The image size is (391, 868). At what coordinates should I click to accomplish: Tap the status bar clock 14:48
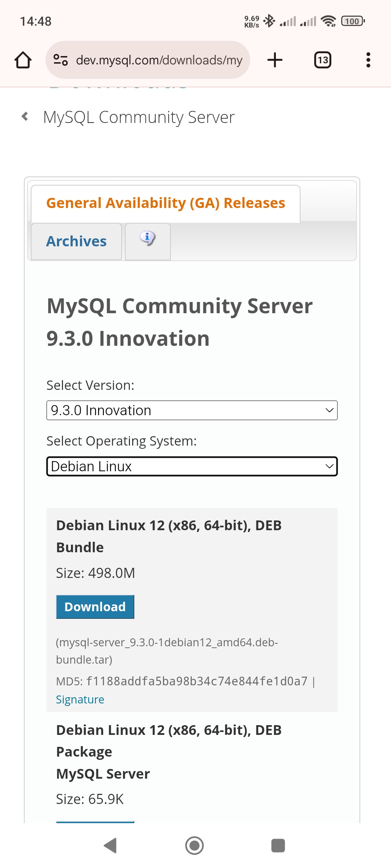(x=36, y=21)
